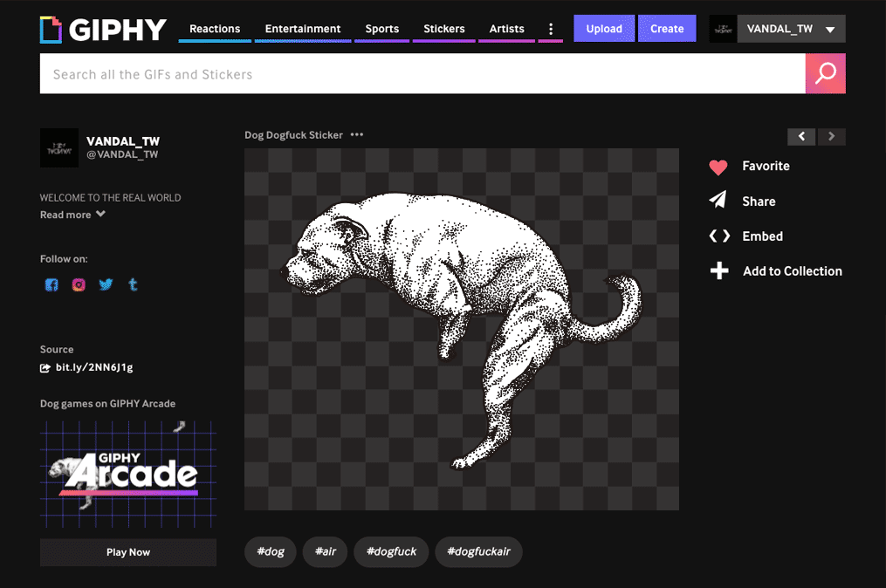This screenshot has width=886, height=588.
Task: Open the Reactions category
Action: pos(215,29)
